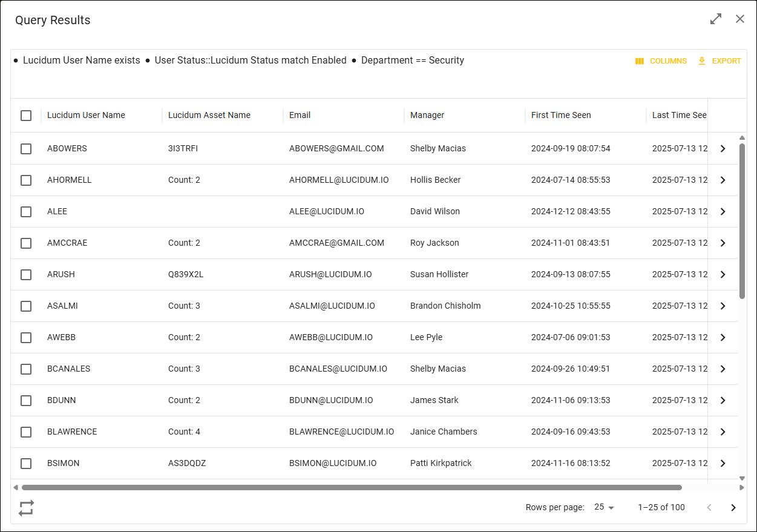Sort by Lucidum User Name column header

pos(86,115)
